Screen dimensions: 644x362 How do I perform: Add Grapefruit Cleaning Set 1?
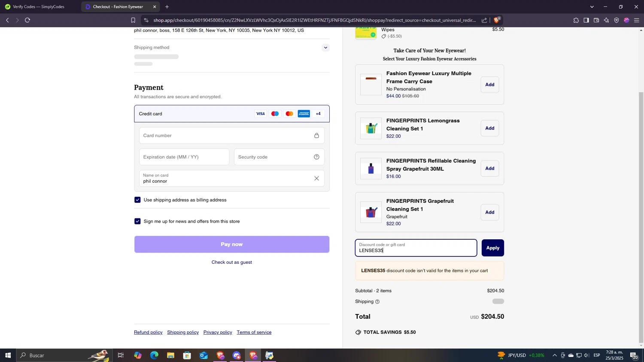tap(489, 212)
